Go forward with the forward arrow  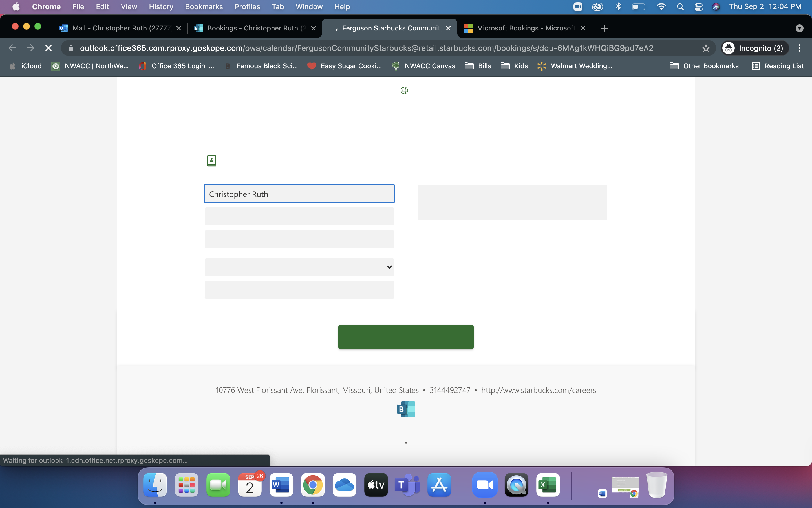click(x=30, y=48)
